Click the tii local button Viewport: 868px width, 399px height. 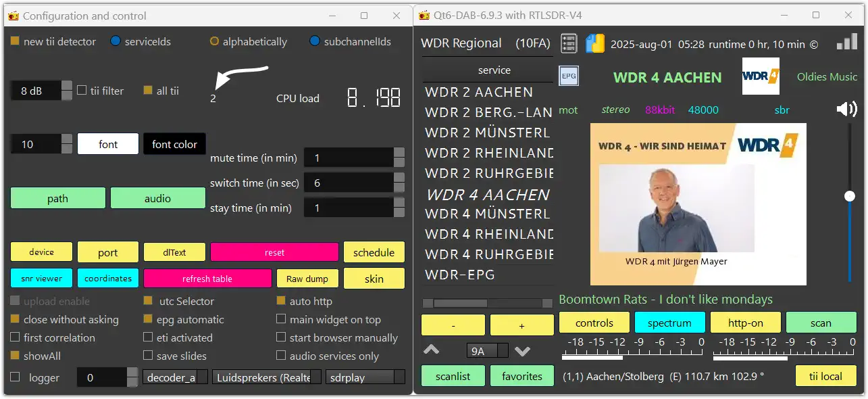tap(825, 376)
